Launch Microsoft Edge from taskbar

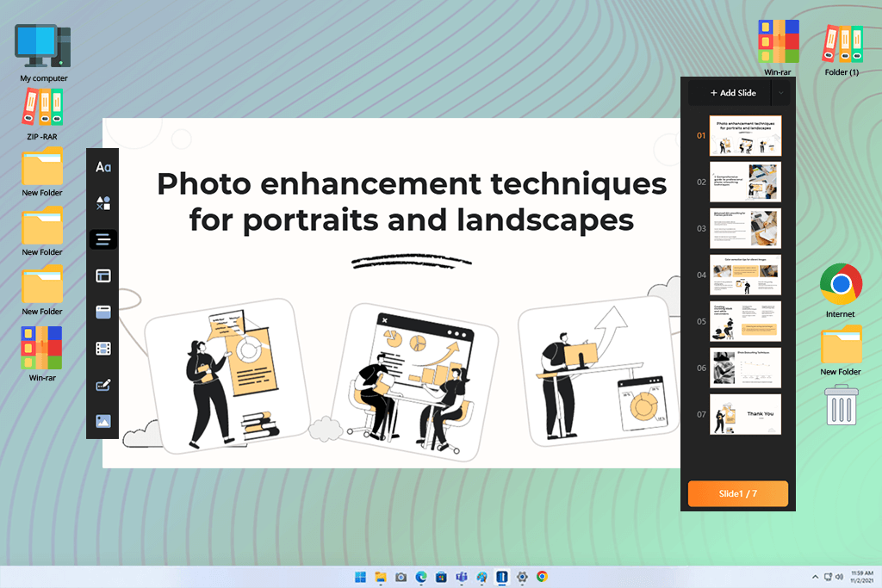pyautogui.click(x=421, y=577)
